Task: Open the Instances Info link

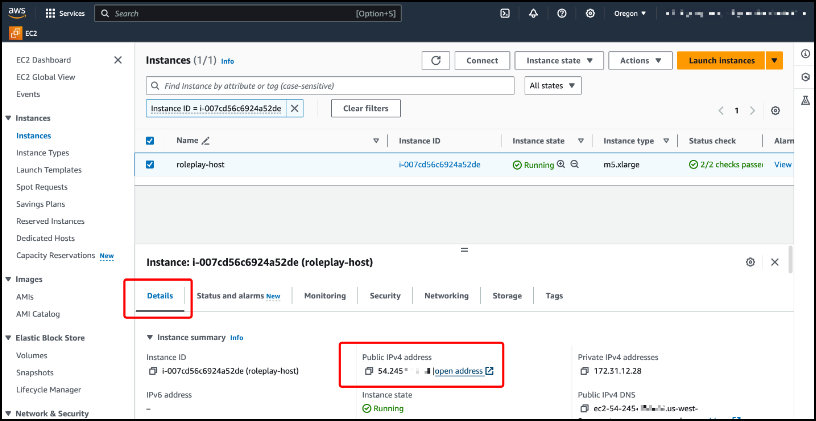Action: click(227, 61)
